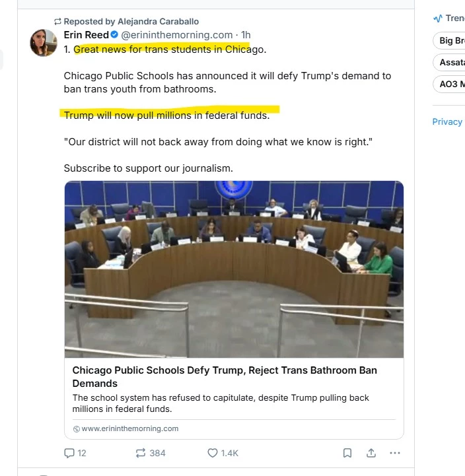Bookmark this post
465x476 pixels.
click(x=347, y=453)
